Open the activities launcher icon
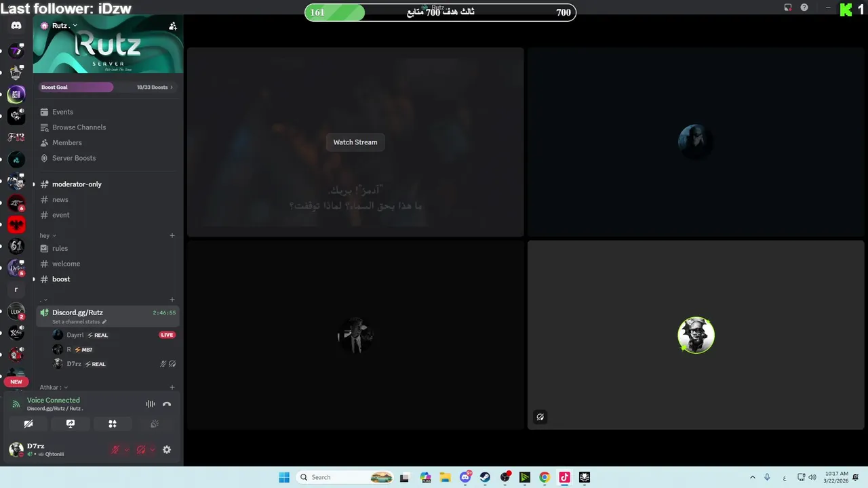Viewport: 868px width, 488px height. click(x=113, y=424)
